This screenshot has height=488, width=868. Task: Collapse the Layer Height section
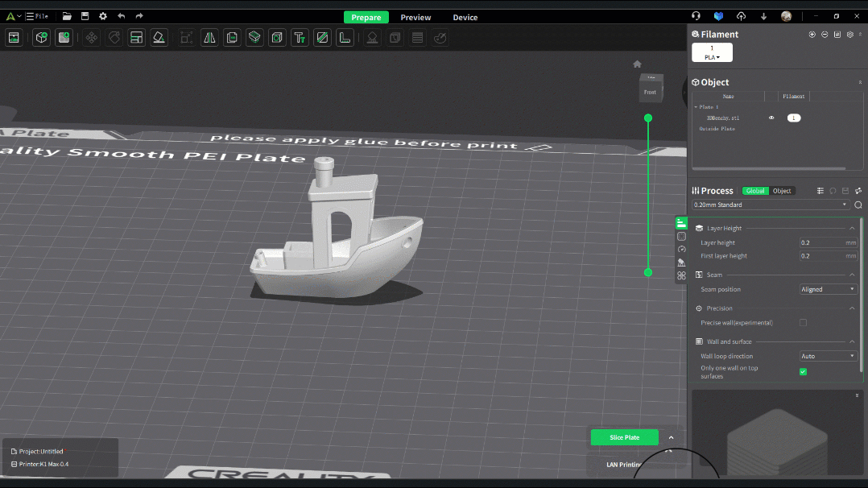[x=852, y=228]
